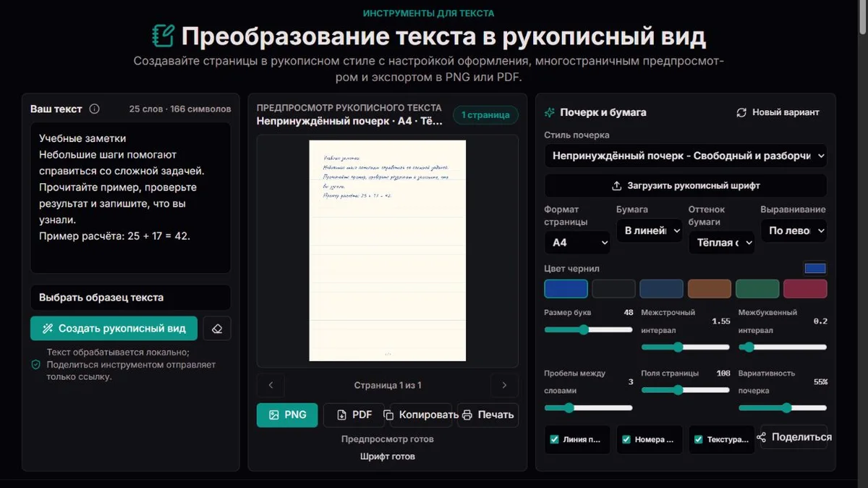Viewport: 868px width, 488px height.
Task: Export the page with the PNG button
Action: 287,415
